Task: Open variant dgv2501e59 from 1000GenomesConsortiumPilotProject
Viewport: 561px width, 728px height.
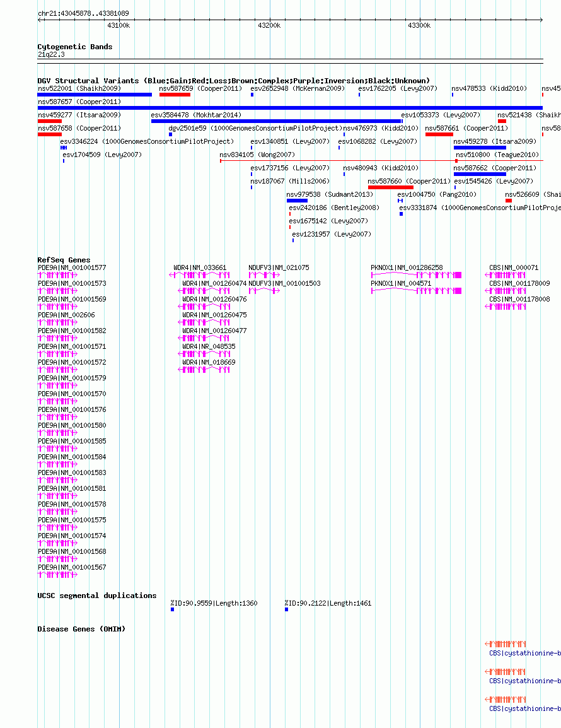Action: (x=255, y=128)
